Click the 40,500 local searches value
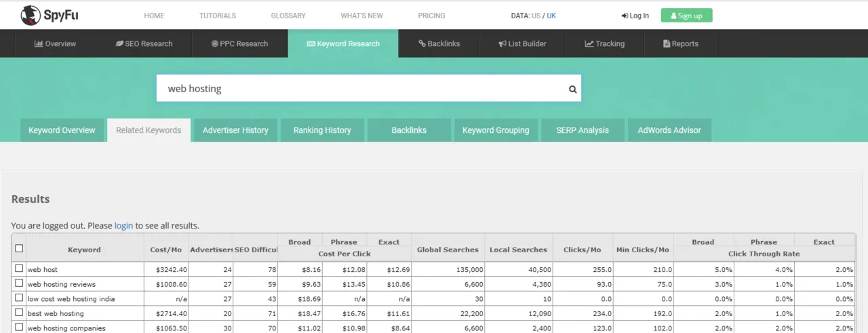This screenshot has width=868, height=333. click(519, 269)
